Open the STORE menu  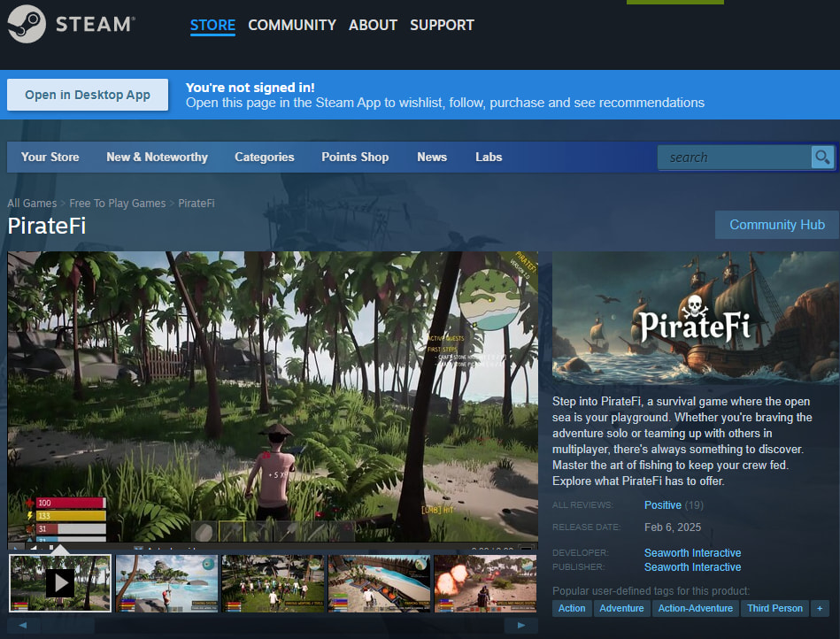pyautogui.click(x=212, y=25)
